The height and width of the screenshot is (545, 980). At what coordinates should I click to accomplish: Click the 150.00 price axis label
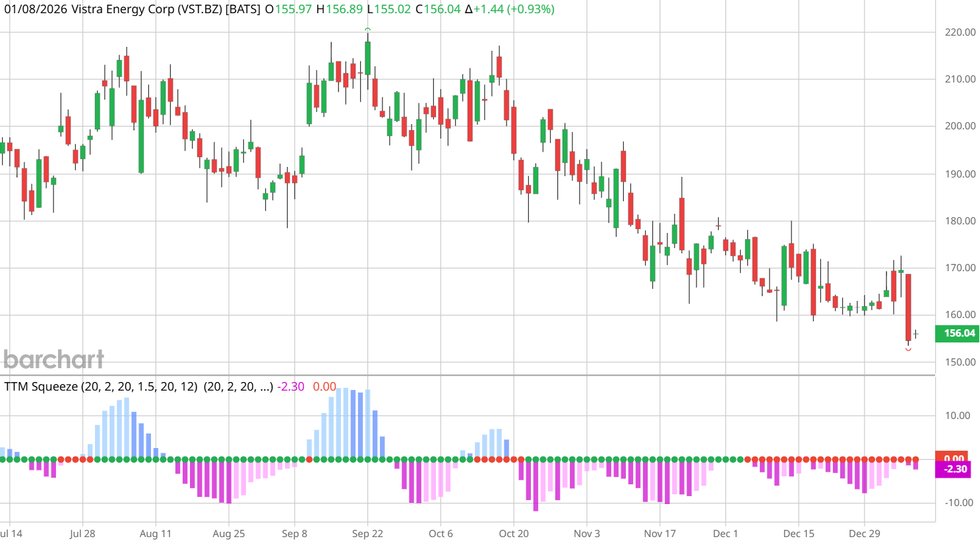(x=960, y=362)
